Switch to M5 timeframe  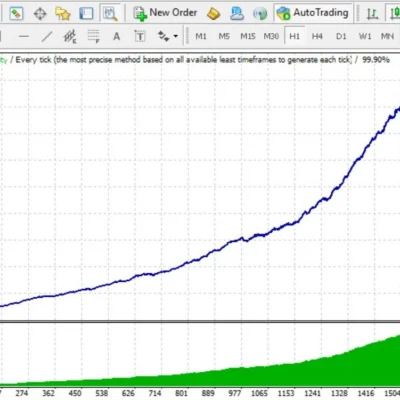pyautogui.click(x=224, y=36)
